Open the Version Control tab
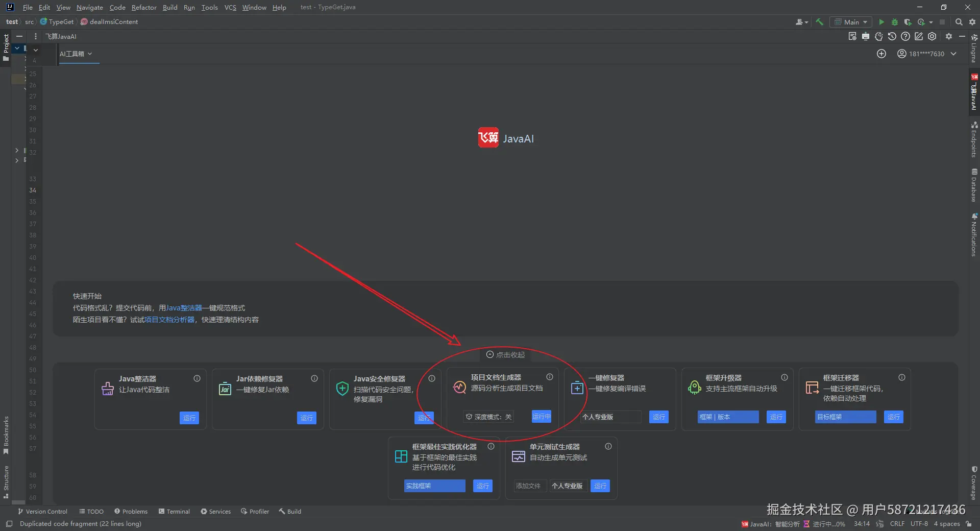This screenshot has height=531, width=980. (43, 511)
